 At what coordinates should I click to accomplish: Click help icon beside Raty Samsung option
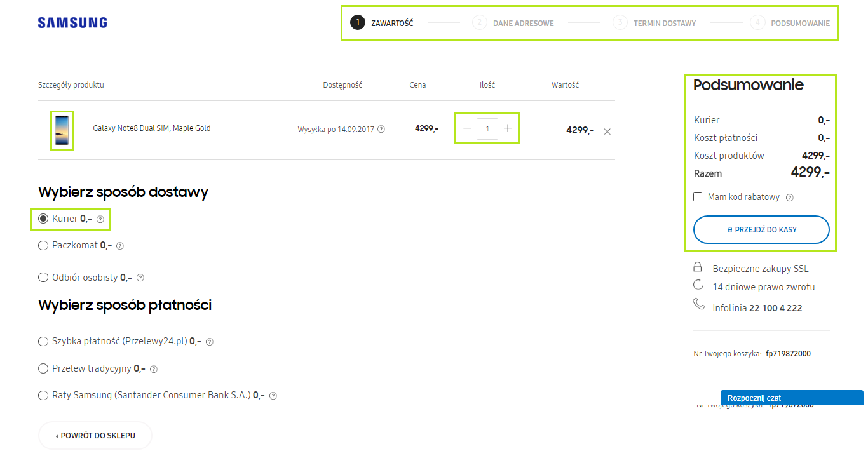[273, 396]
